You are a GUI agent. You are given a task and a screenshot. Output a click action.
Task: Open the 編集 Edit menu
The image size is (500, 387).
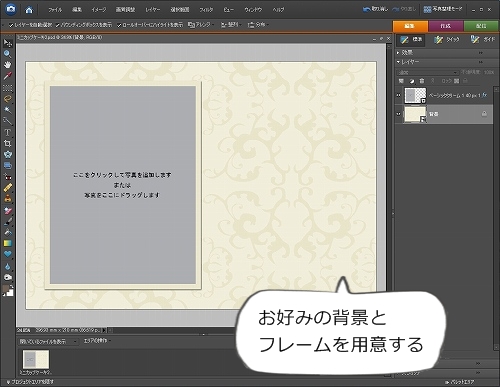pos(77,10)
